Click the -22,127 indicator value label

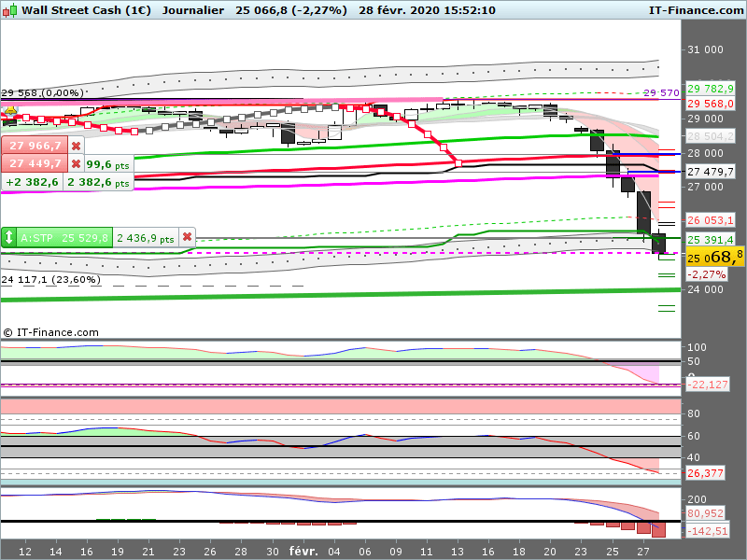tap(707, 385)
